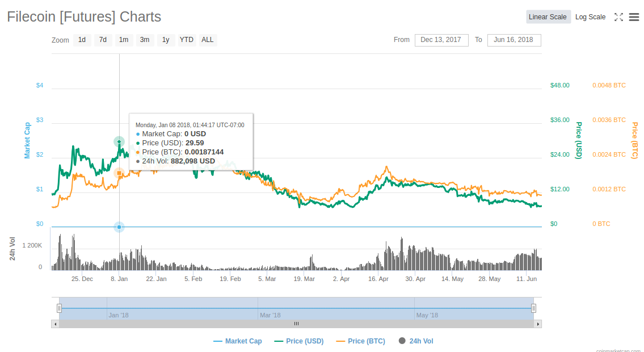
Task: Open fullscreen chart view icon
Action: click(618, 17)
